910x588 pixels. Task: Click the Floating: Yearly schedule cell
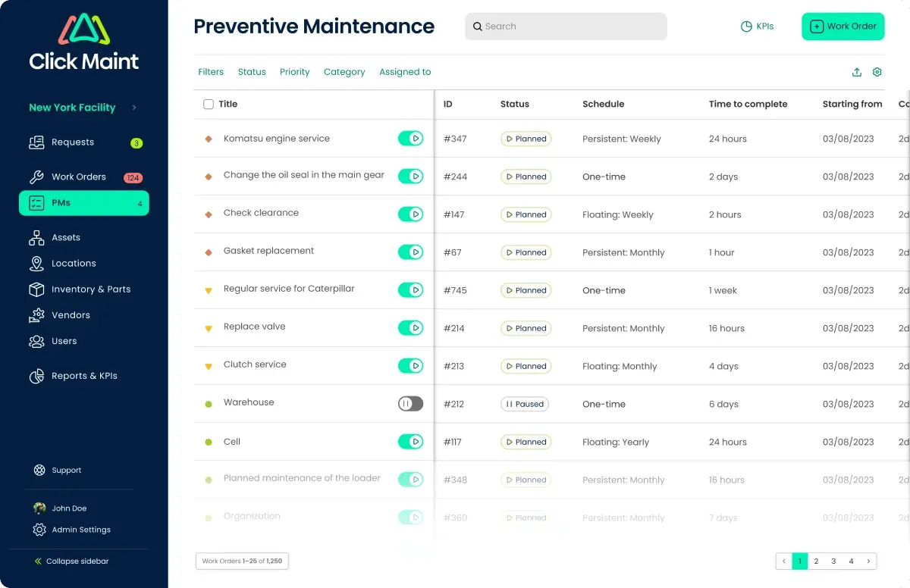tap(616, 443)
